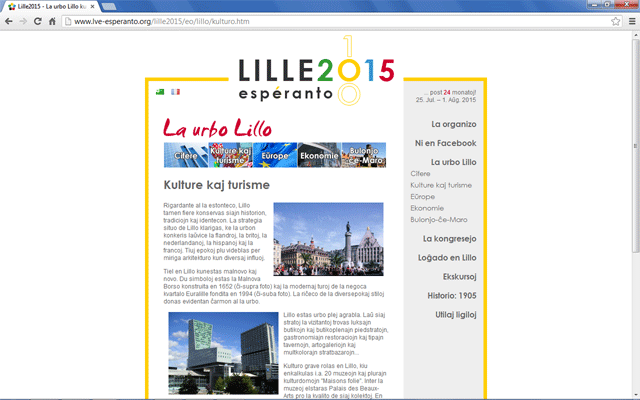The width and height of the screenshot is (640, 400).
Task: Switch language with the French flag icon
Action: [x=176, y=92]
